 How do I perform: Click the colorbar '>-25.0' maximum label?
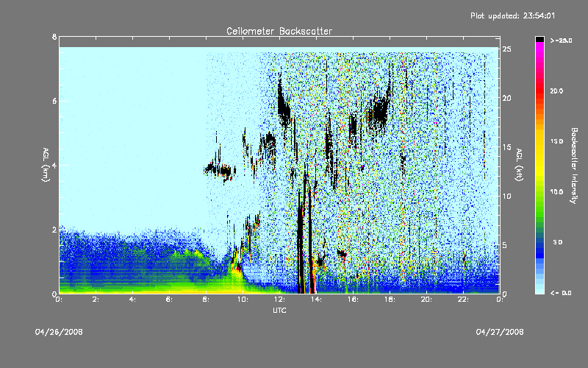(x=561, y=40)
